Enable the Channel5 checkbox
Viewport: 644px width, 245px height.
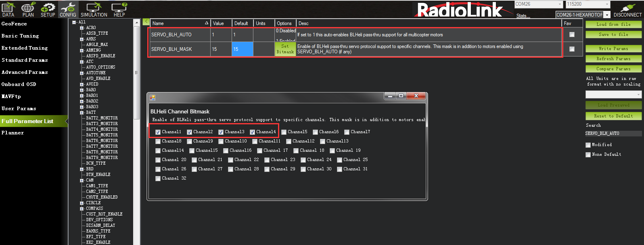click(284, 132)
